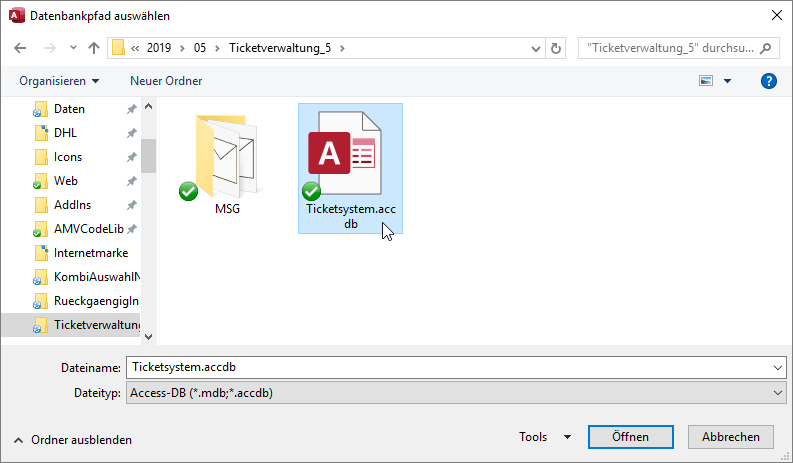Select Ticketsystem.accdb Access file icon
The image size is (793, 463).
pos(345,153)
